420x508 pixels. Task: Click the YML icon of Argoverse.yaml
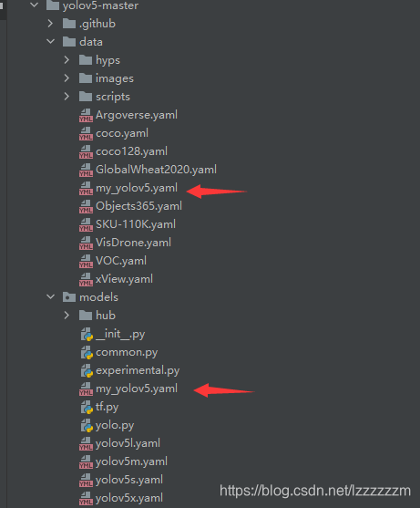pyautogui.click(x=86, y=115)
